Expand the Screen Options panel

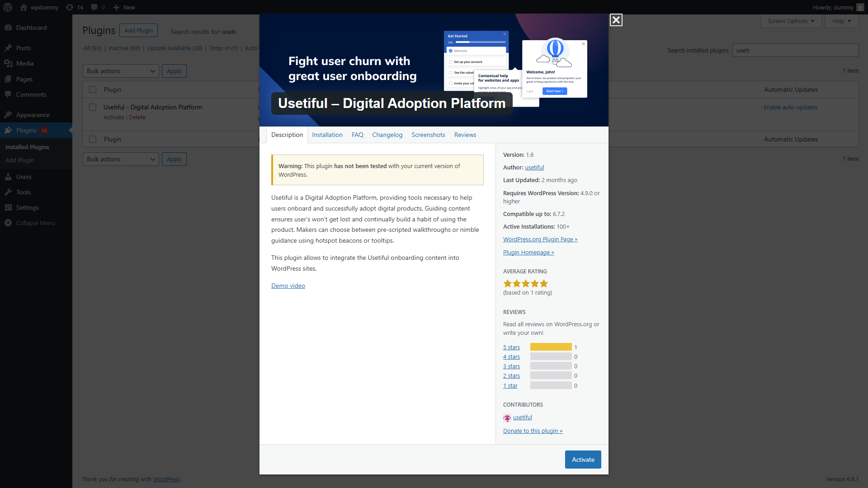pos(791,21)
